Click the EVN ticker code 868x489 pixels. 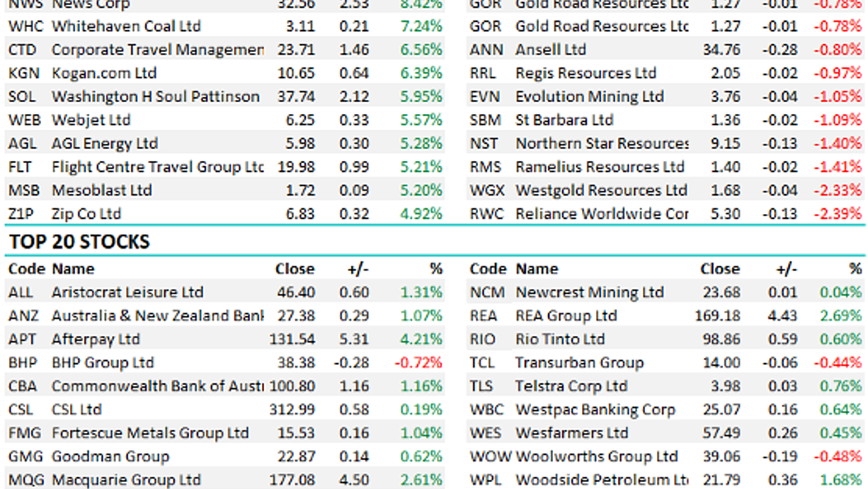pos(485,96)
